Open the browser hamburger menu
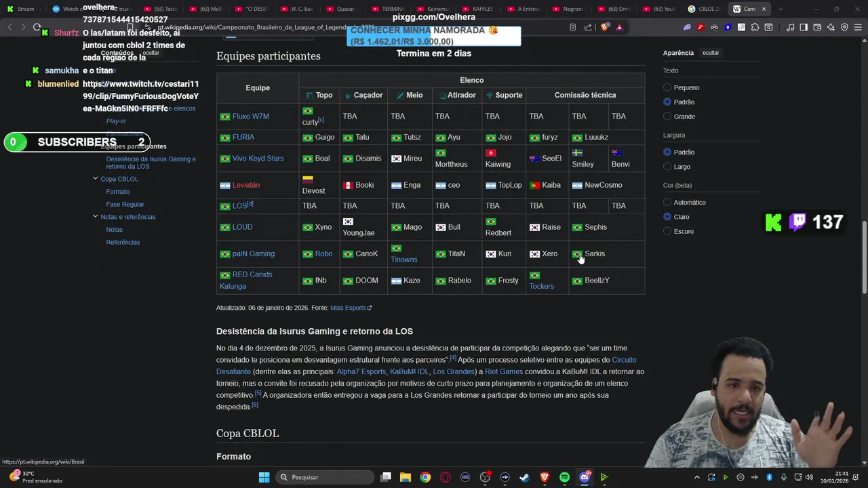This screenshot has width=868, height=488. (x=858, y=27)
